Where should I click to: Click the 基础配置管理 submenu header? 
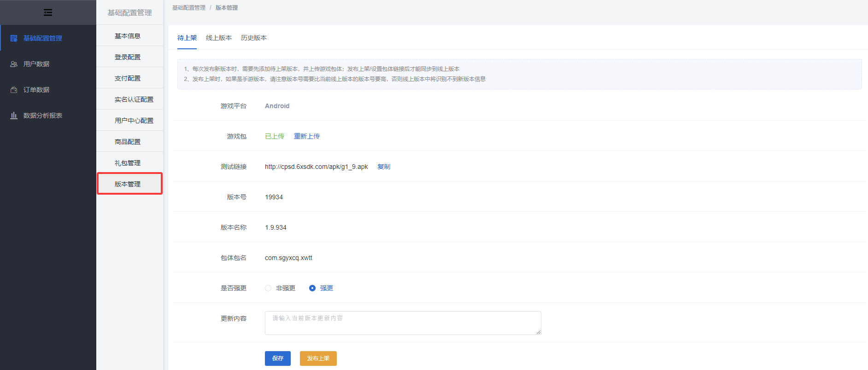click(x=129, y=12)
